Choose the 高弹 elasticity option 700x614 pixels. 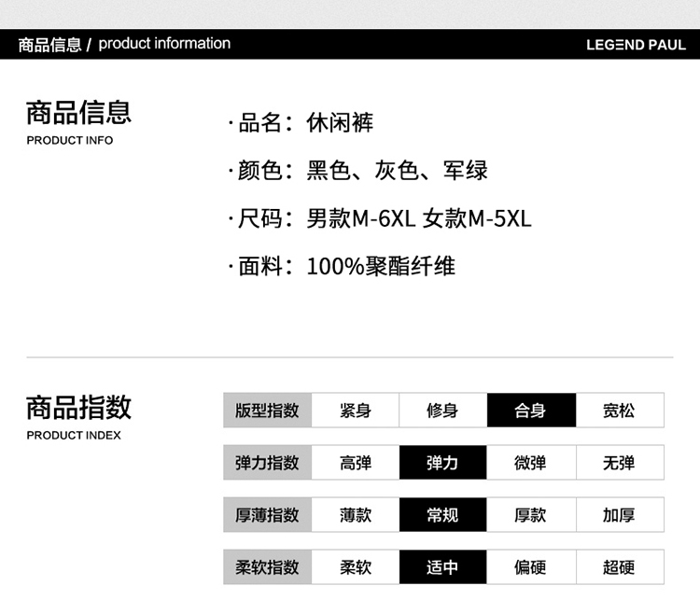355,463
